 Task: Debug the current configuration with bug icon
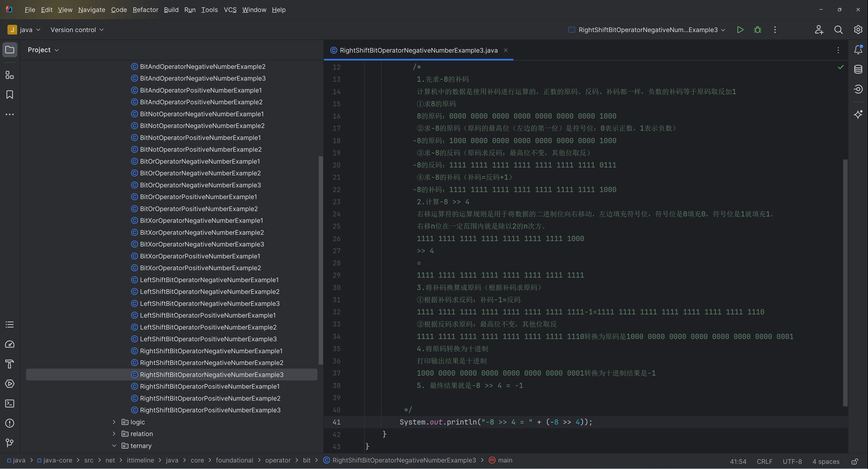pyautogui.click(x=758, y=30)
